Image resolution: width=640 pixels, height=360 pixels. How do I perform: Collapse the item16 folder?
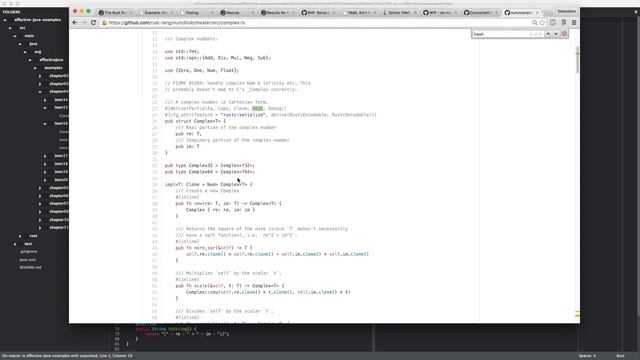(x=45, y=124)
